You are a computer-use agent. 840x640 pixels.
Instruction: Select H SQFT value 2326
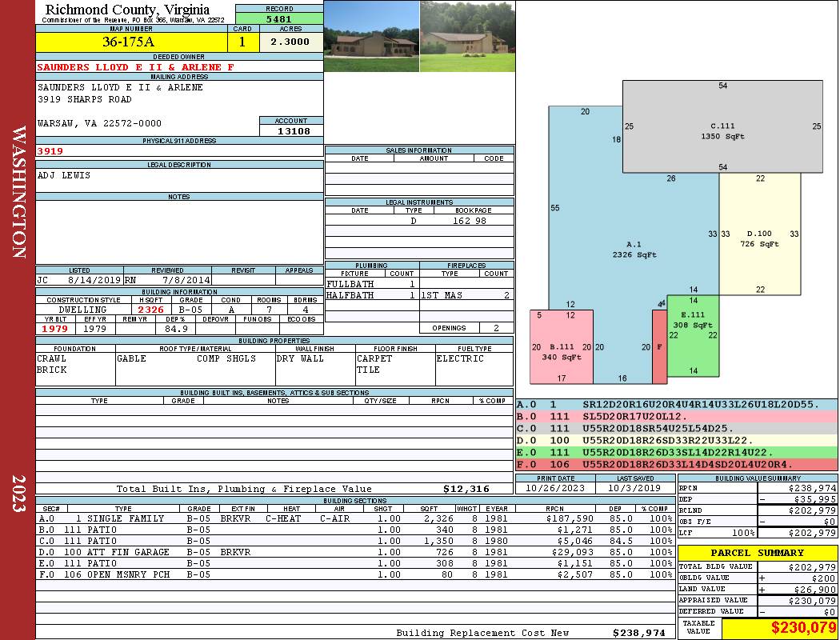(150, 310)
